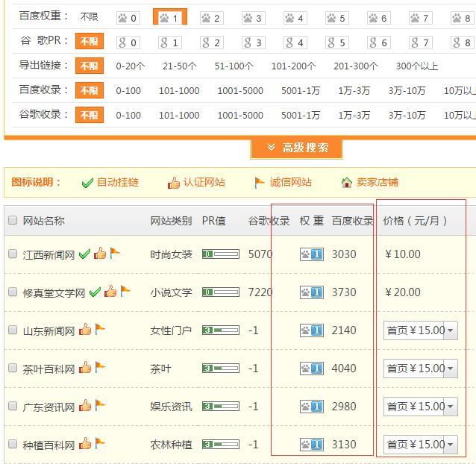Click Baidu index value 4040

344,369
